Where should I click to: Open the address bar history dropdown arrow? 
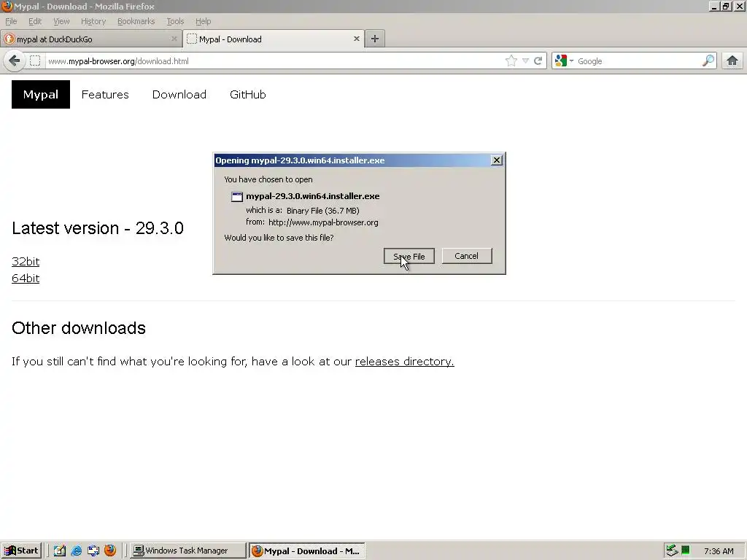point(525,61)
